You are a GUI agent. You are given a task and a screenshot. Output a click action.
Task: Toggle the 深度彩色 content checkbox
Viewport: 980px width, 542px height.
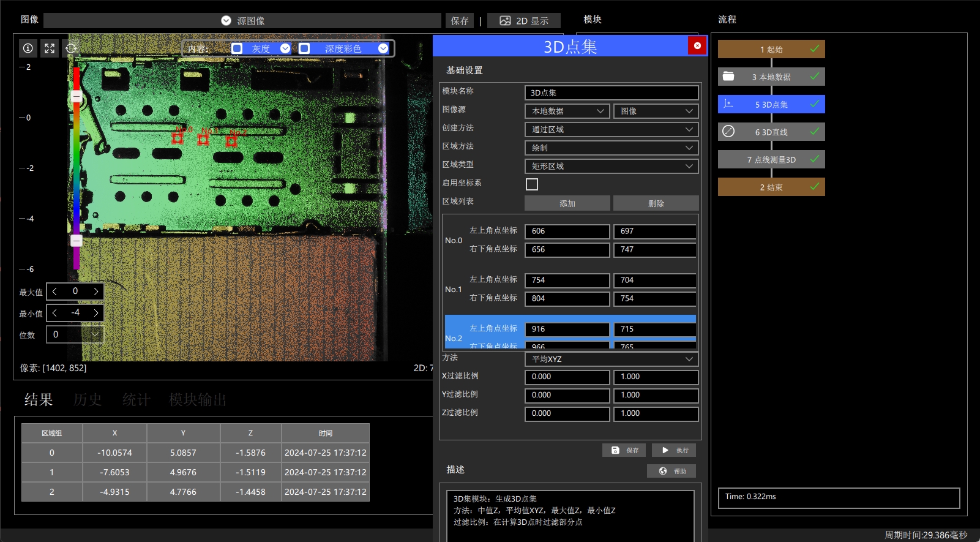[304, 48]
